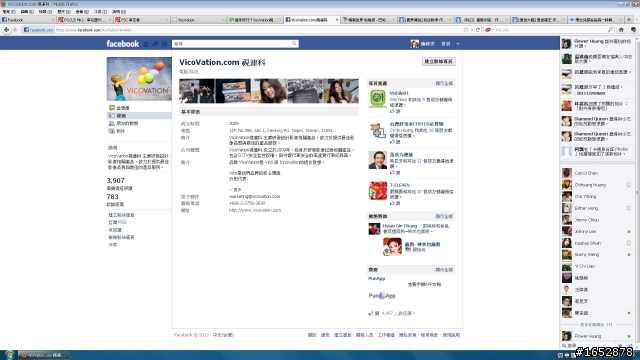Open chat with Jimmy Chiou
The image size is (640, 360).
coord(598,220)
